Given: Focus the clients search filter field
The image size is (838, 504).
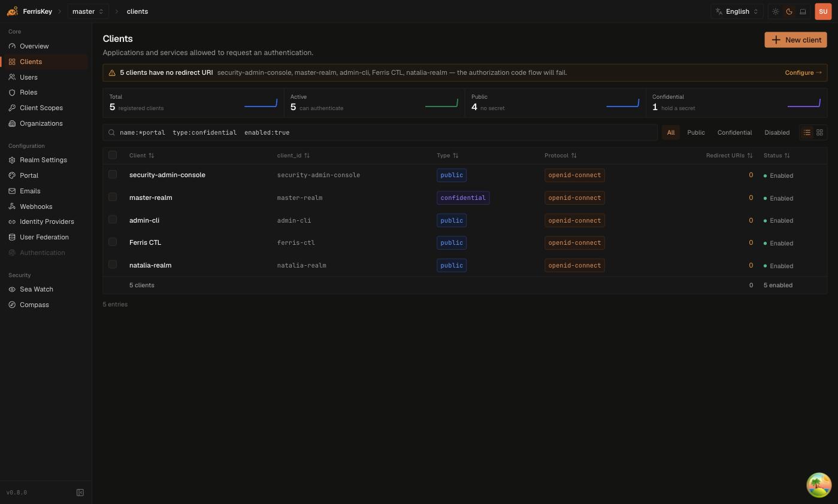Looking at the screenshot, I should (x=380, y=132).
